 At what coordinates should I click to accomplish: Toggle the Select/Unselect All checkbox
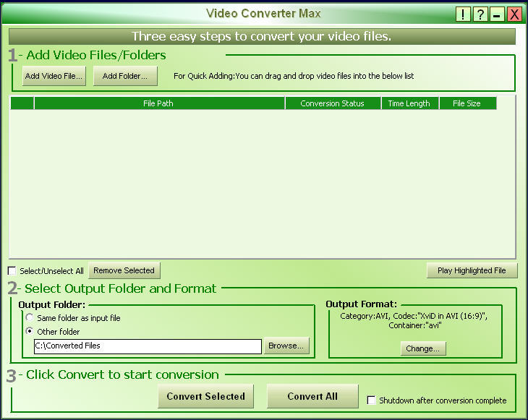coord(12,271)
